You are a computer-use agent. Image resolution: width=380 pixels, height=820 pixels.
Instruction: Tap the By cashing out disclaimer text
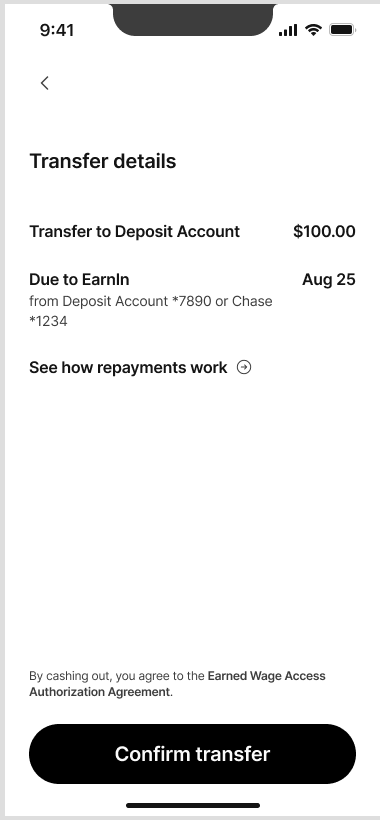[x=178, y=684]
